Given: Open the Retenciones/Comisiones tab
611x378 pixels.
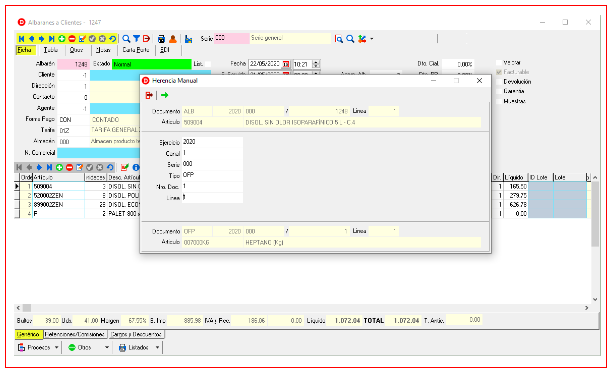Looking at the screenshot, I should (74, 334).
